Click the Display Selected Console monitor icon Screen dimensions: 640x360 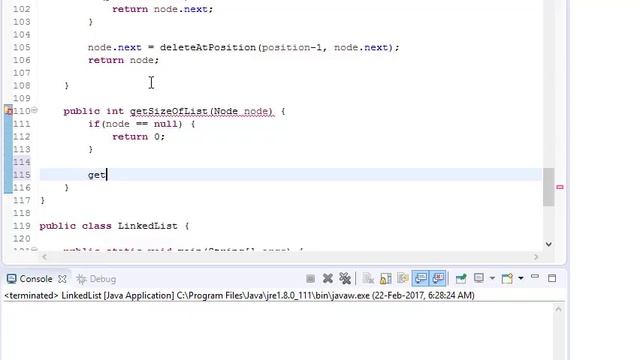pos(479,279)
